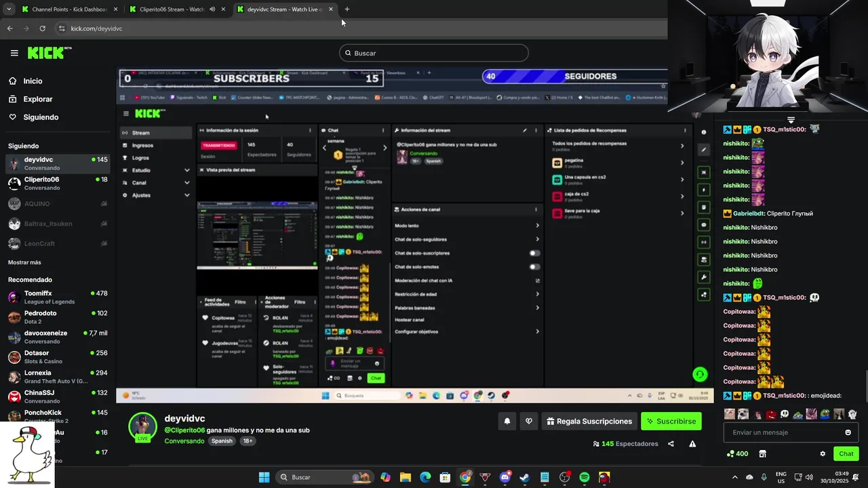Click Gabrielbdt username in chat
The width and height of the screenshot is (868, 488).
749,213
